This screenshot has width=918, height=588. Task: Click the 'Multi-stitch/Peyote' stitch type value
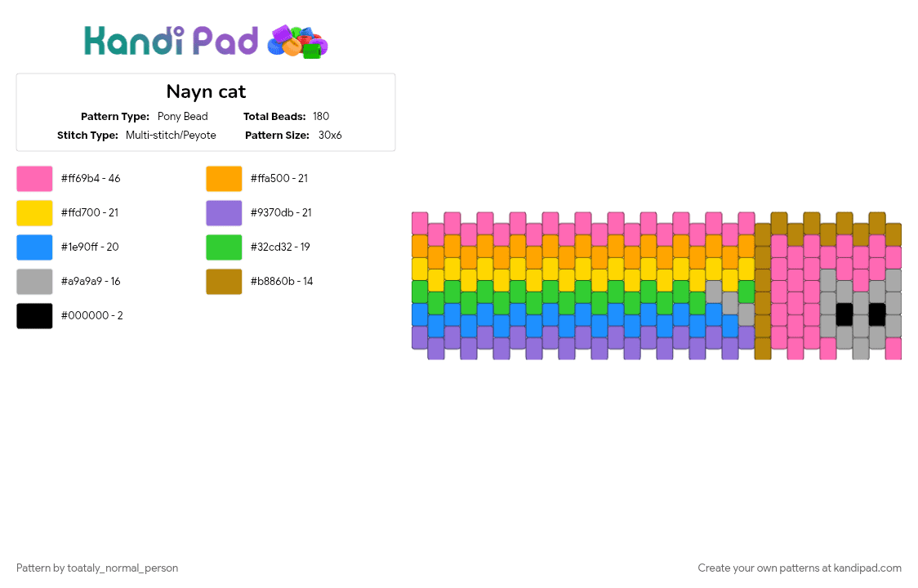click(171, 136)
